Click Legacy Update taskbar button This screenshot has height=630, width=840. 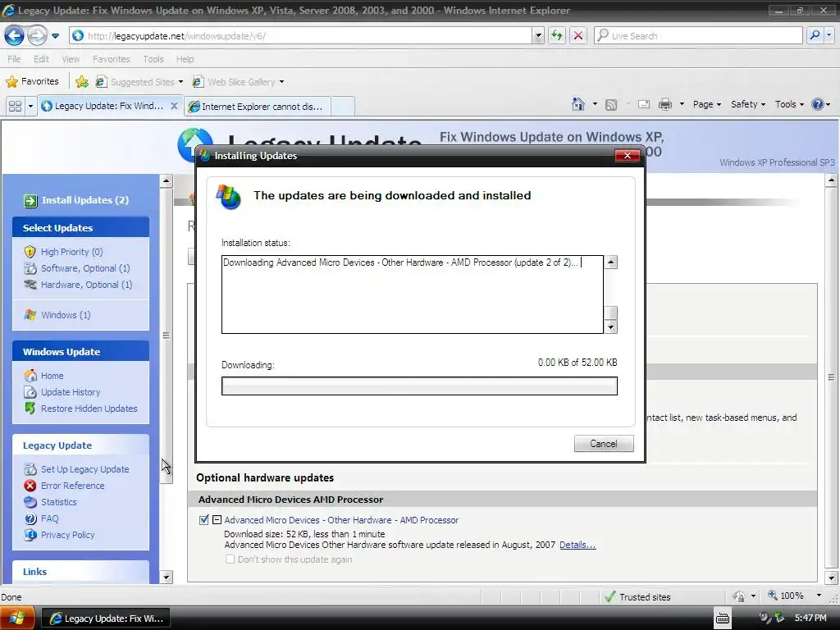[106, 619]
